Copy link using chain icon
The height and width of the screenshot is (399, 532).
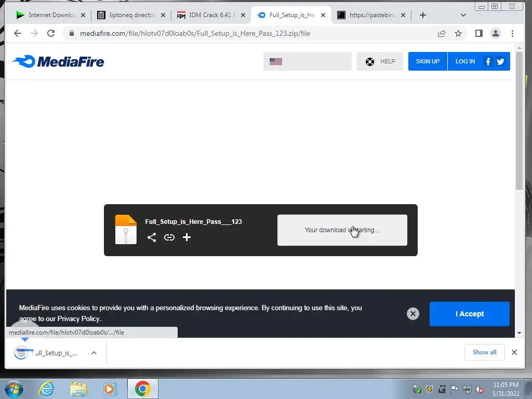(169, 237)
